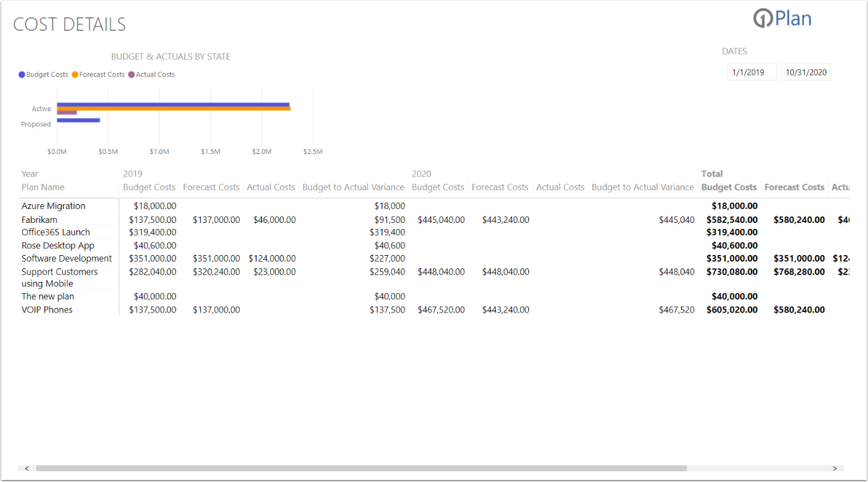868x482 pixels.
Task: Click the Total Budget Costs column header
Action: click(x=729, y=187)
